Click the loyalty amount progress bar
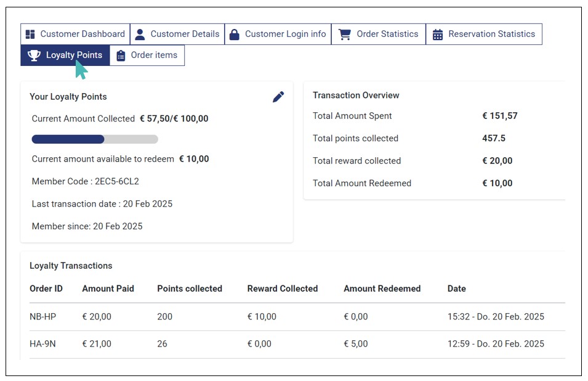The height and width of the screenshot is (381, 588). (x=95, y=139)
